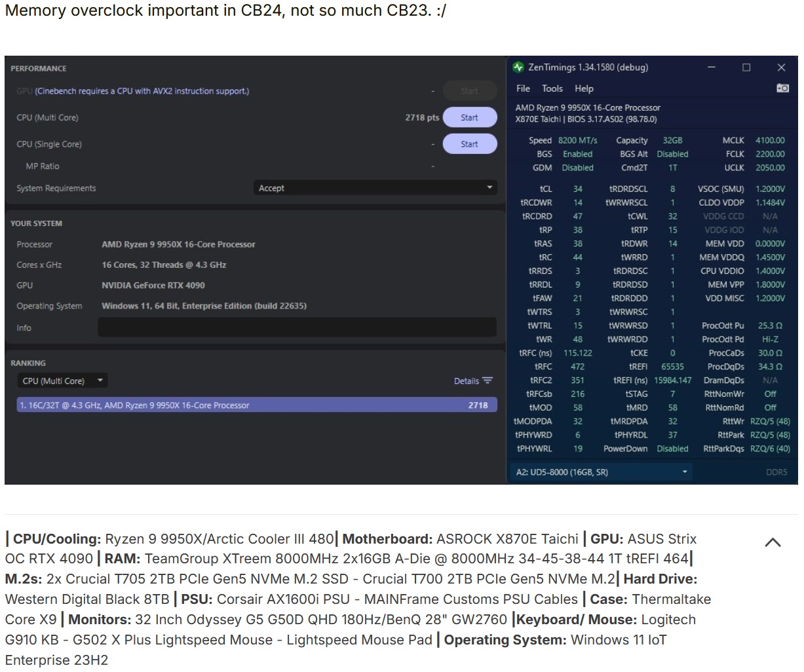The image size is (804, 672).
Task: Click the GDM Disabled value
Action: (577, 168)
